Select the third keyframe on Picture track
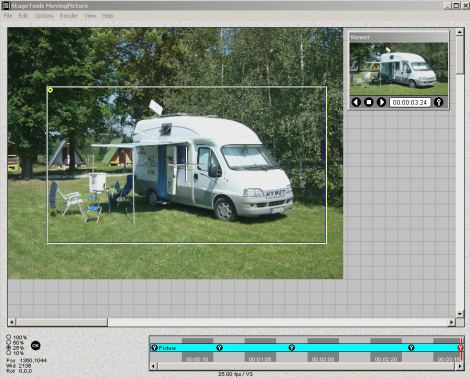The image size is (470, 378). click(x=292, y=348)
